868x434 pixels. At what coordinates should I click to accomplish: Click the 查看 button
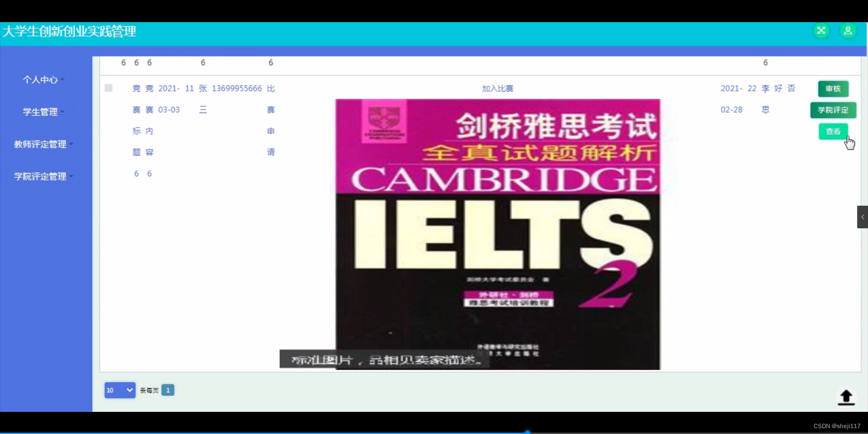tap(832, 131)
